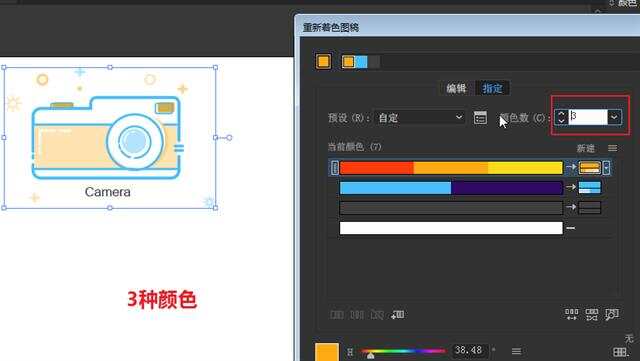The image size is (640, 361).
Task: Switch to the 指定 tab
Action: [x=492, y=88]
